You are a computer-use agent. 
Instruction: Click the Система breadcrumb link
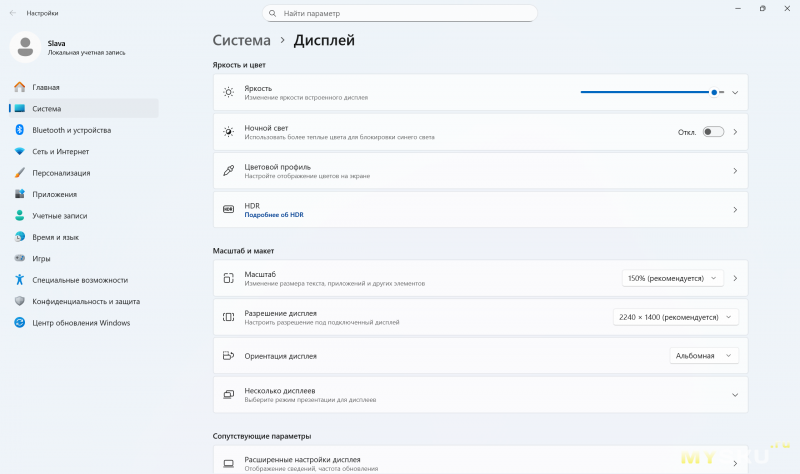[242, 41]
